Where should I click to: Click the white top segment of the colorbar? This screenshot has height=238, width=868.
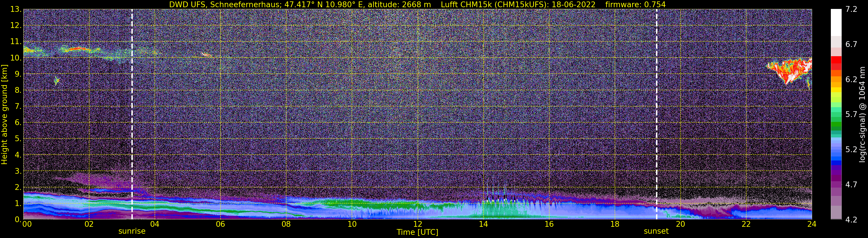pyautogui.click(x=836, y=22)
